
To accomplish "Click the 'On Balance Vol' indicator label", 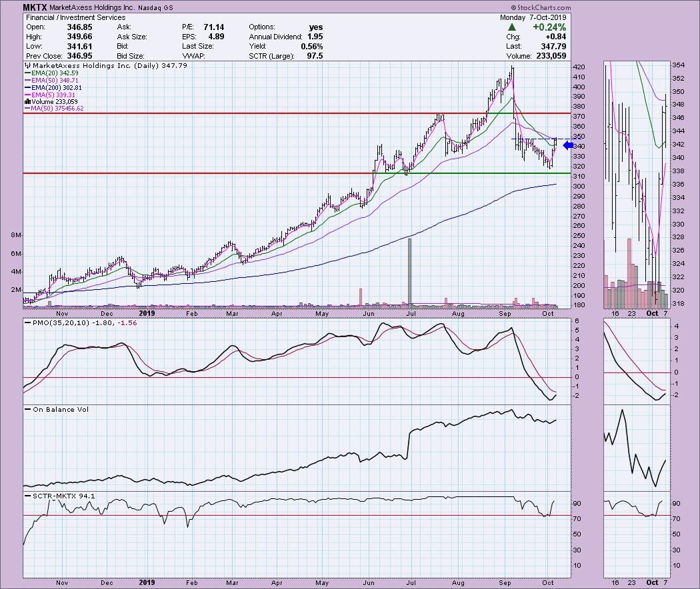I will pyautogui.click(x=61, y=409).
